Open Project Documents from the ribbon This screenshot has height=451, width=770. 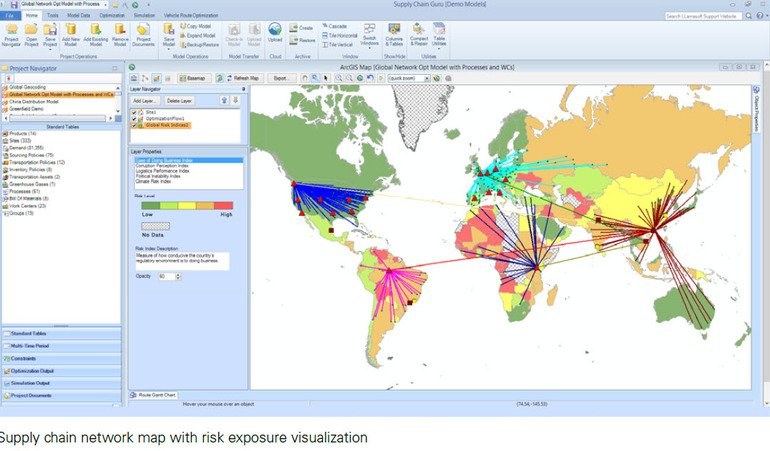point(143,34)
